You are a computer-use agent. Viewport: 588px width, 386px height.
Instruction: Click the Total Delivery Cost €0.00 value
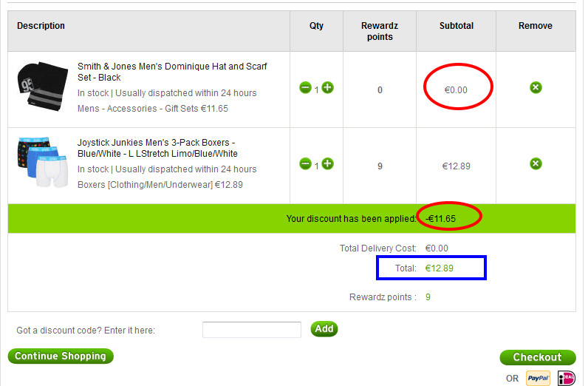pyautogui.click(x=437, y=248)
